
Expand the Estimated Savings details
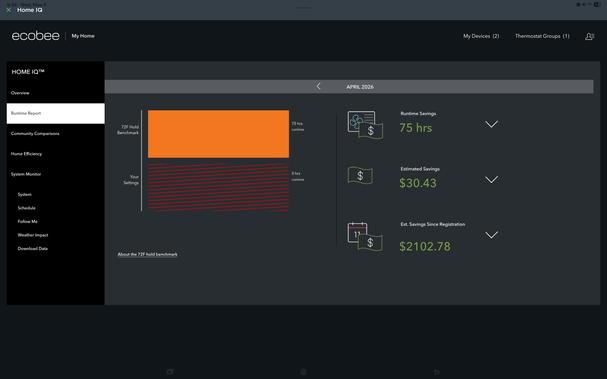click(x=491, y=180)
